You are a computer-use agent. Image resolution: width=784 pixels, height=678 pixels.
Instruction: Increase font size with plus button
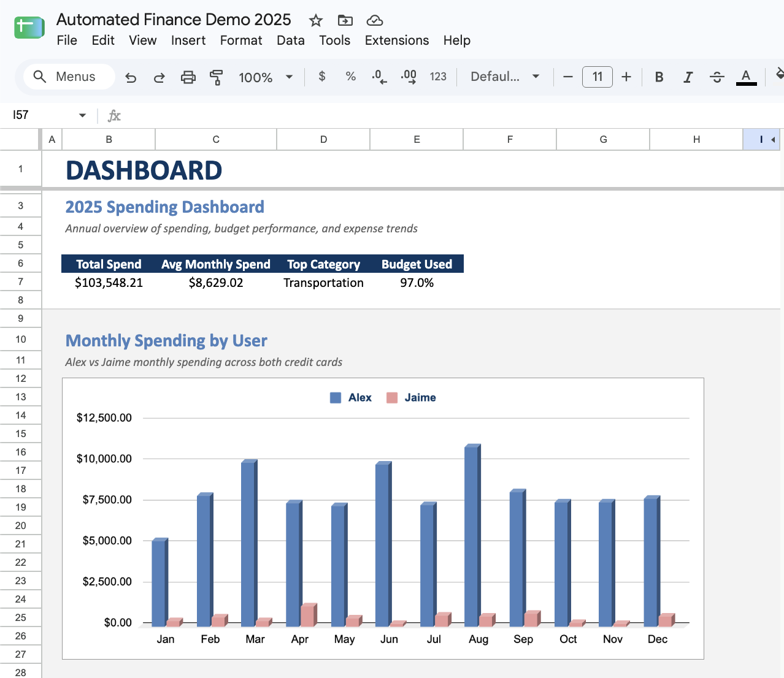pyautogui.click(x=626, y=77)
